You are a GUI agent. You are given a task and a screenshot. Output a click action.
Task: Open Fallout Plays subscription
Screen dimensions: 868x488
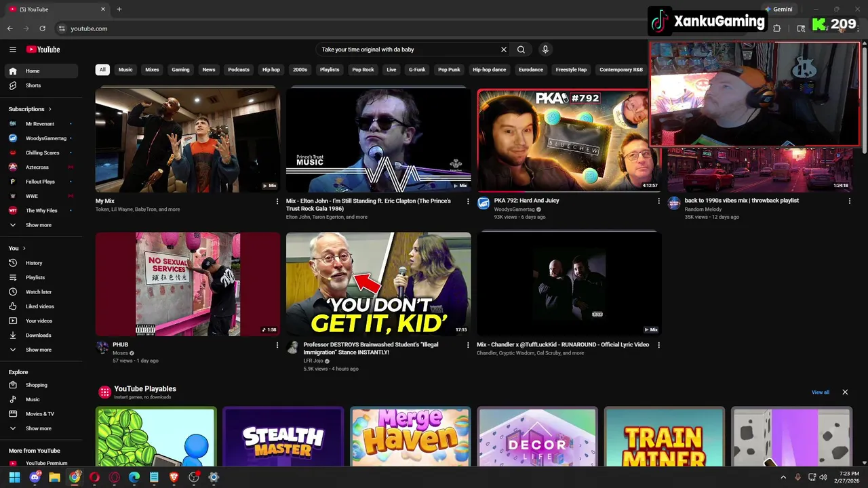41,182
